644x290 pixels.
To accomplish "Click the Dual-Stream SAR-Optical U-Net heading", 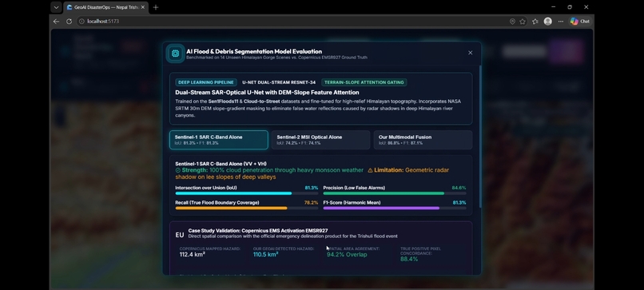I will pos(267,93).
